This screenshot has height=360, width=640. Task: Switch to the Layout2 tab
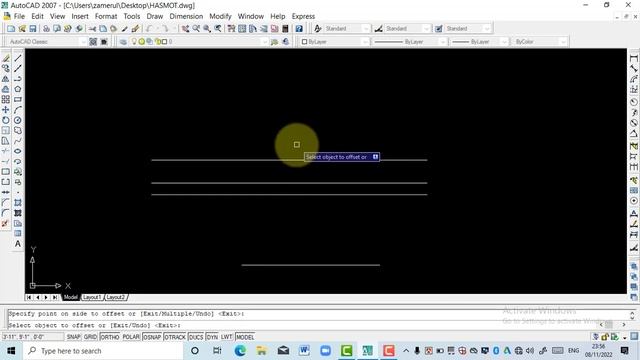[116, 297]
